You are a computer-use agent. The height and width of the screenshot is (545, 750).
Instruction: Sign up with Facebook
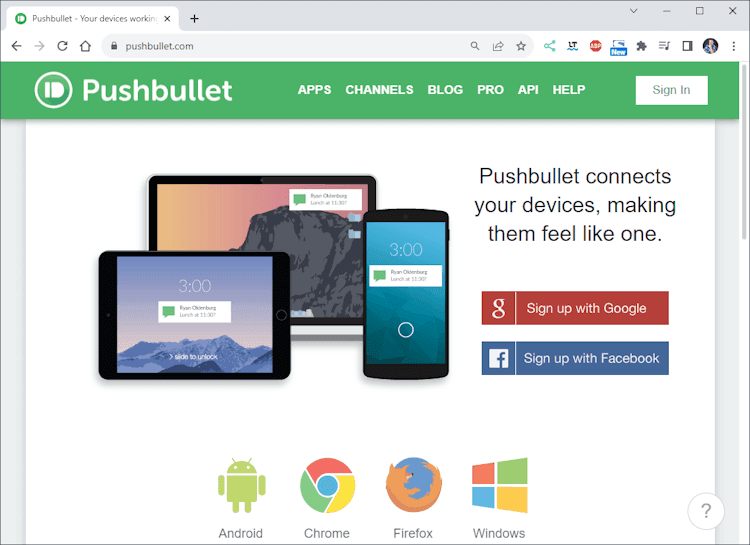point(575,358)
